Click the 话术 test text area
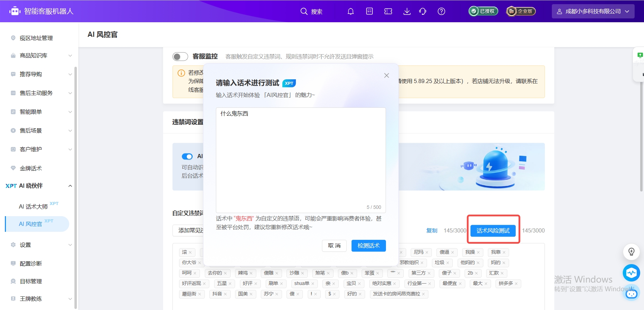 coord(301,160)
